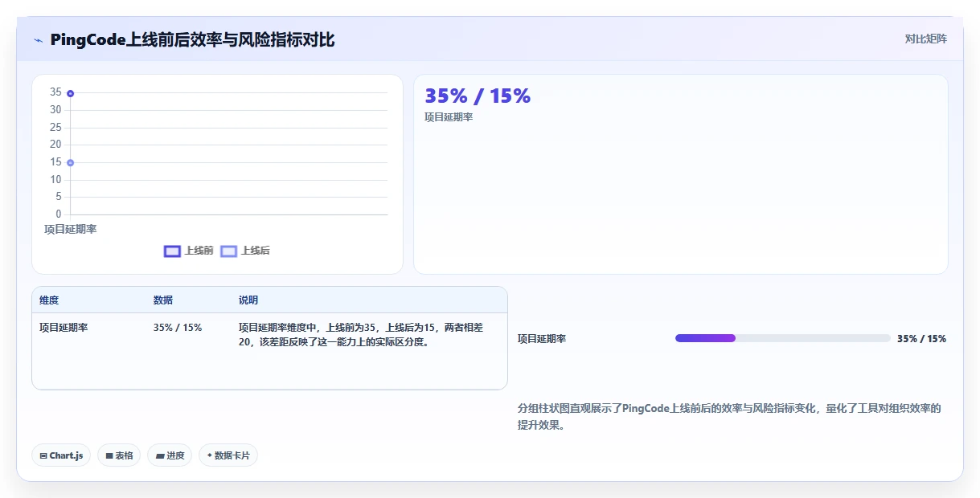Image resolution: width=980 pixels, height=498 pixels.
Task: Click the 上线前 data point at 35
Action: coord(71,94)
